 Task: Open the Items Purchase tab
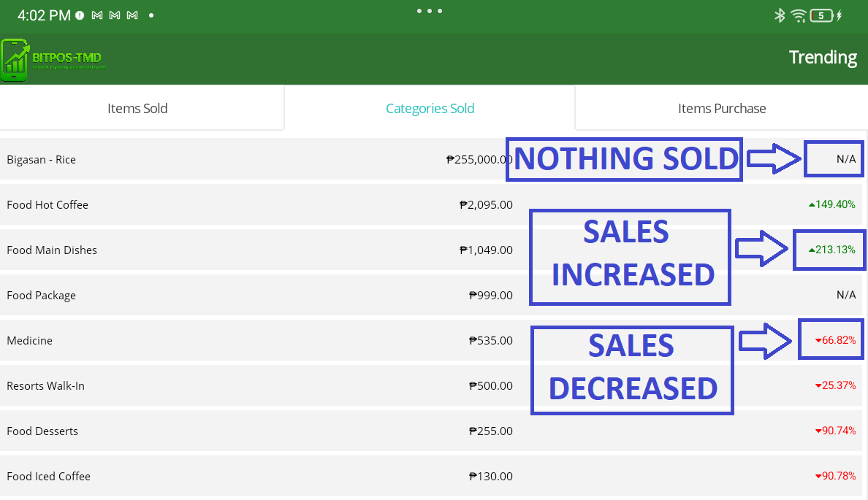click(x=722, y=109)
